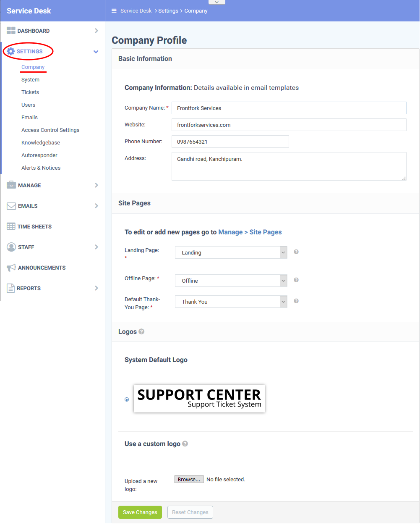The width and height of the screenshot is (420, 525).
Task: Open the Knowledgebase settings menu item
Action: click(41, 143)
